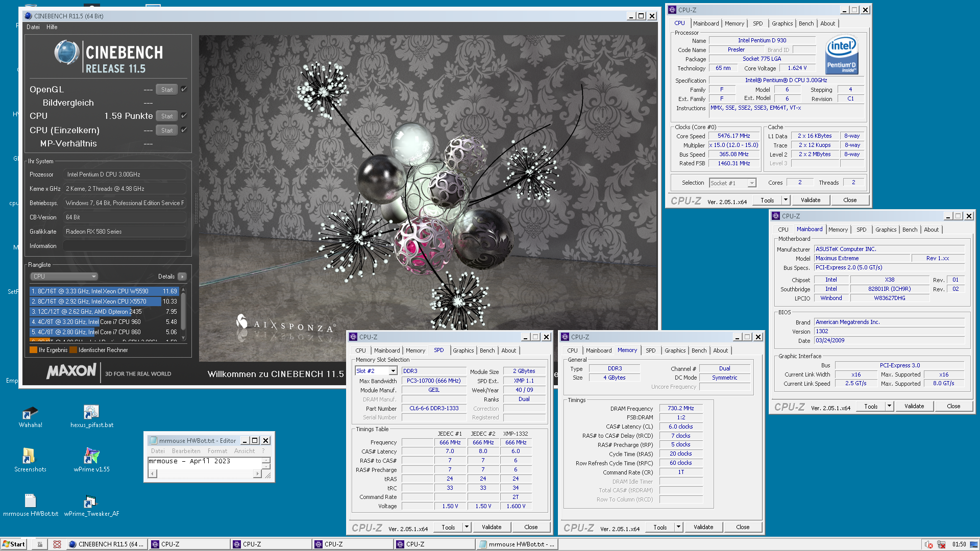Viewport: 980px width, 551px height.
Task: Switch to CINEBENCH R11.5 taskbar button
Action: pos(107,544)
